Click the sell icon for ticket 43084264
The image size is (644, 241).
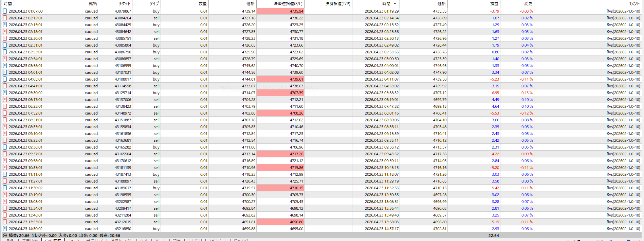tap(5, 18)
